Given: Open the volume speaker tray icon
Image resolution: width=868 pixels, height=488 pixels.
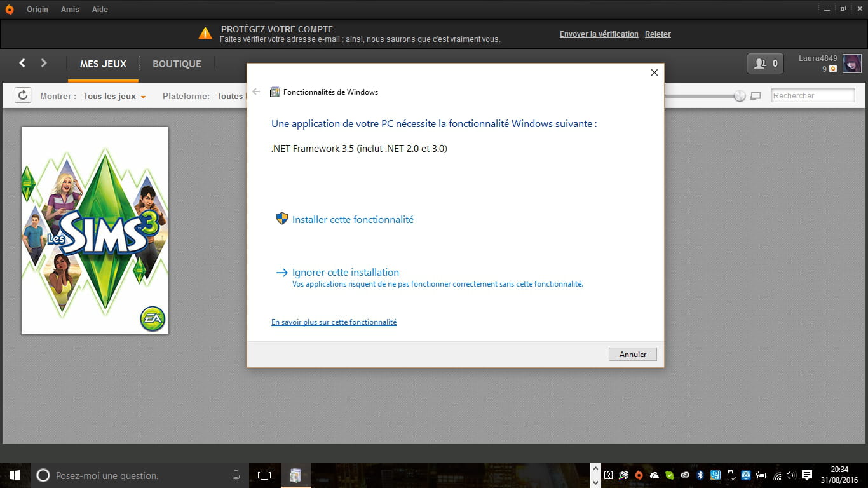Looking at the screenshot, I should pos(791,475).
